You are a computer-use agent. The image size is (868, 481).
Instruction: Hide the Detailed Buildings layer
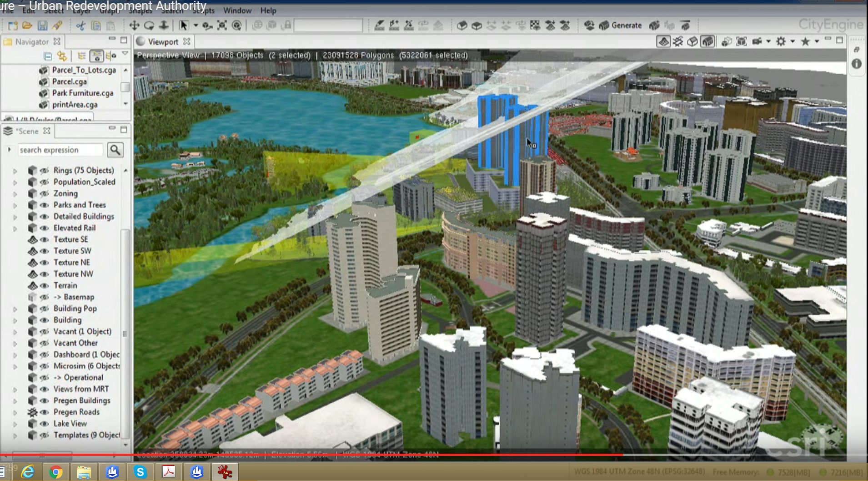click(44, 217)
